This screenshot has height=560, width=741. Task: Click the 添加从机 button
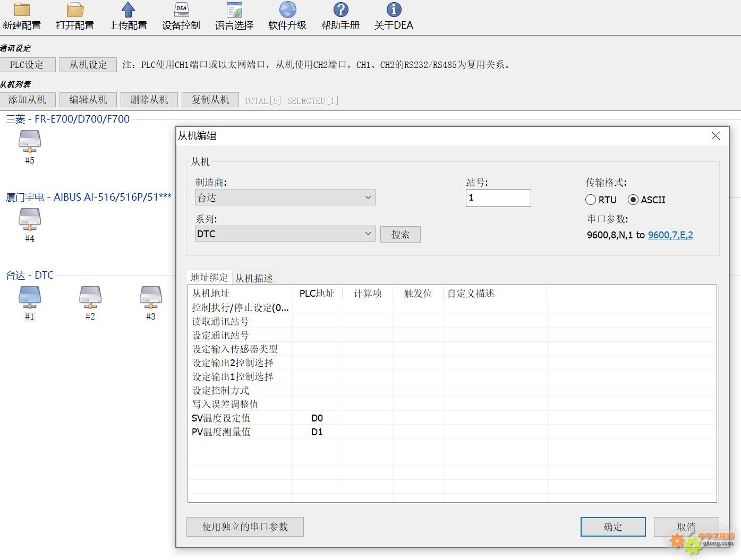[x=27, y=100]
